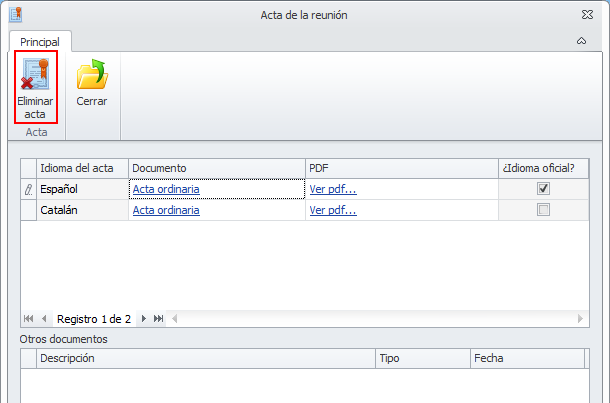
Task: Uncheck official language for Español
Action: click(x=543, y=189)
